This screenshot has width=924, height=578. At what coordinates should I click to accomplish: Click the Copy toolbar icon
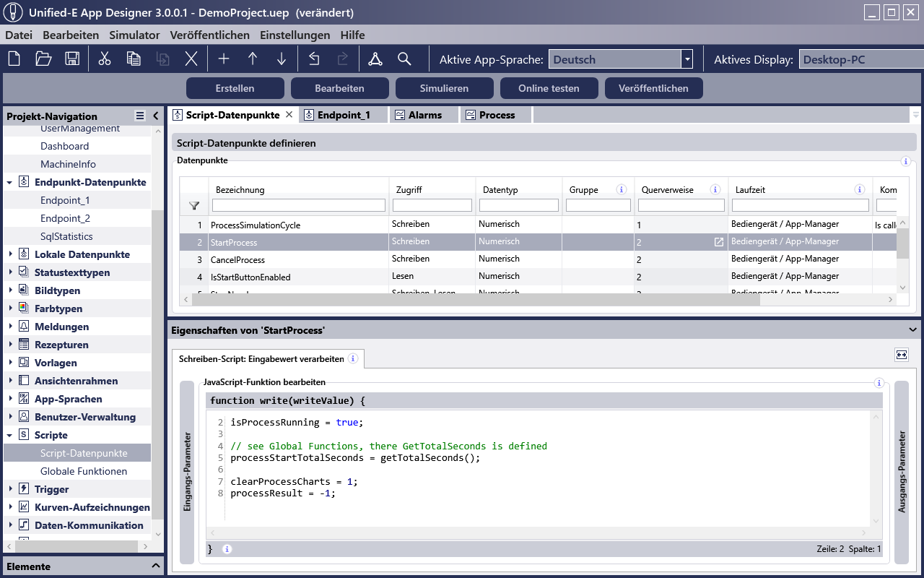[134, 59]
